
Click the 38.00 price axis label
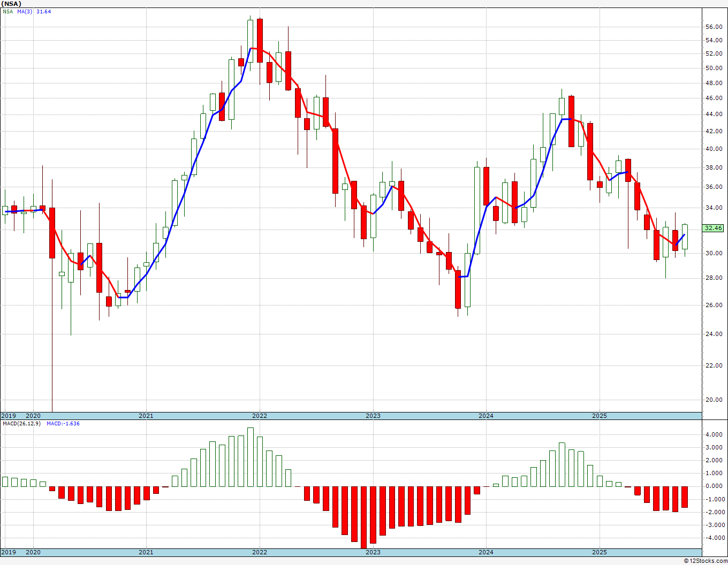[x=713, y=167]
